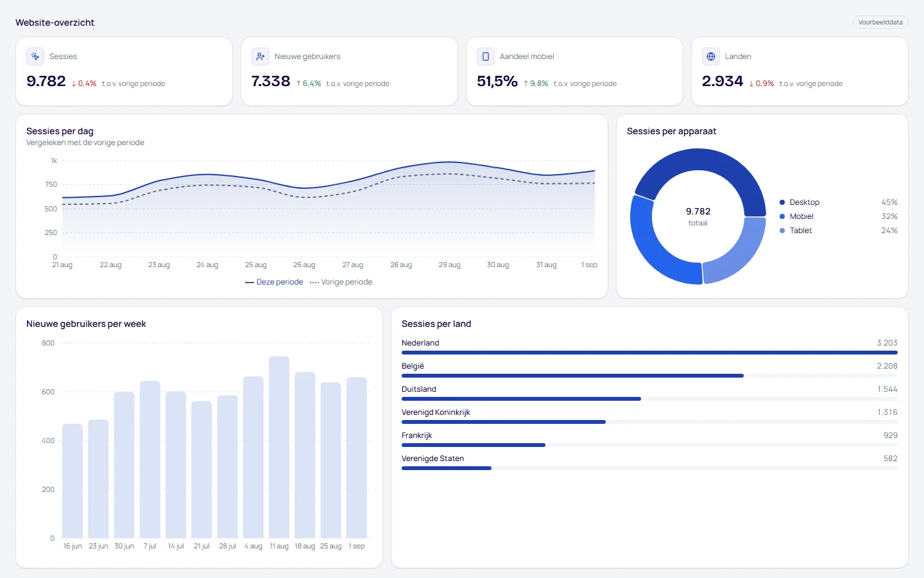Select the Mobiel legend label

pos(801,216)
